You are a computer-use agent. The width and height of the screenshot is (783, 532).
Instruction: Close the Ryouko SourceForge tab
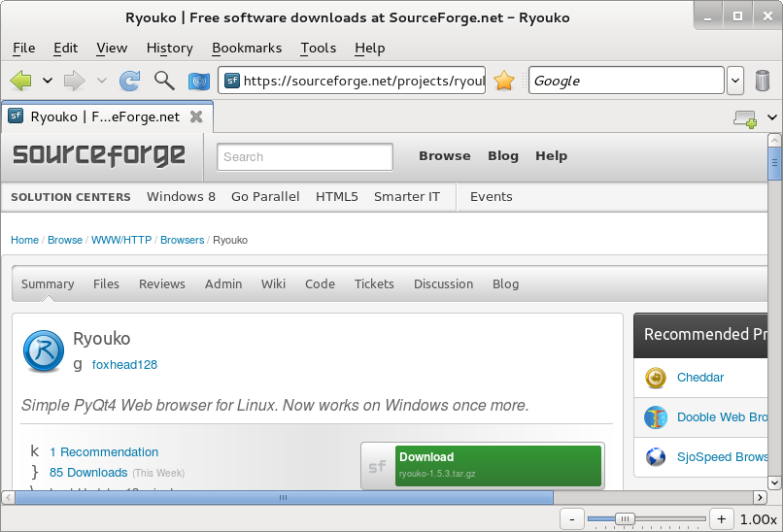click(197, 116)
